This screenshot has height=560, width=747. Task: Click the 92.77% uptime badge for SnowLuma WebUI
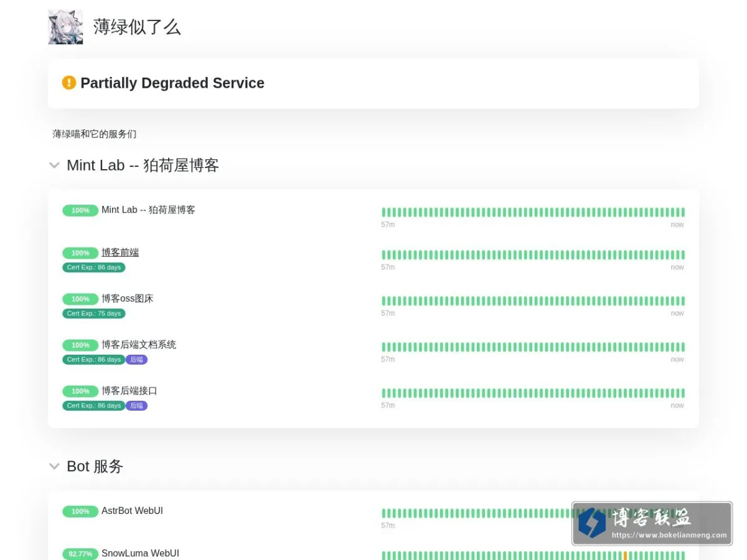coord(80,554)
